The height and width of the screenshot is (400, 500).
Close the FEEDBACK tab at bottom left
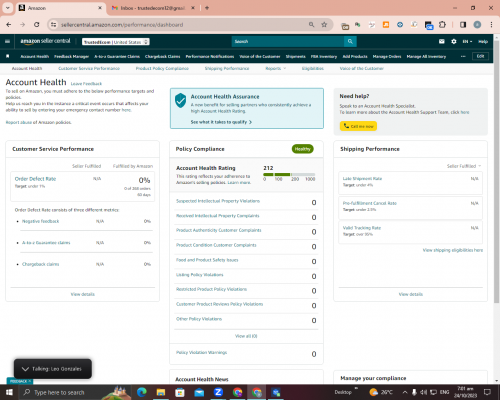[30, 381]
